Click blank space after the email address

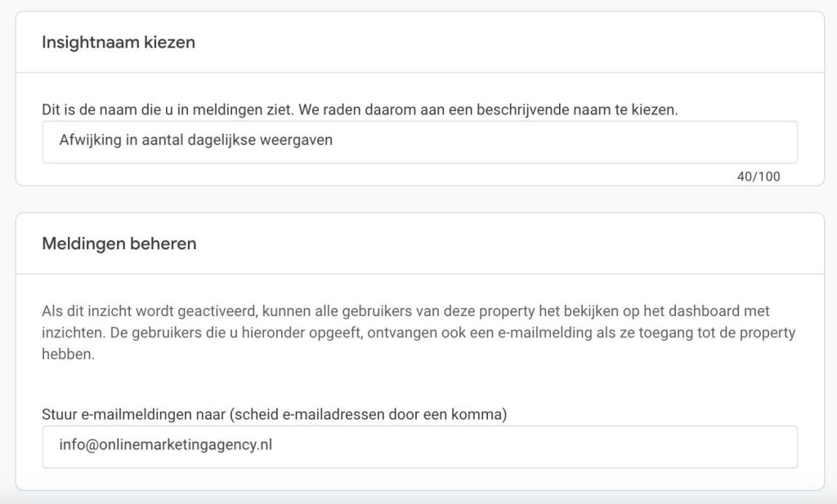pyautogui.click(x=534, y=447)
